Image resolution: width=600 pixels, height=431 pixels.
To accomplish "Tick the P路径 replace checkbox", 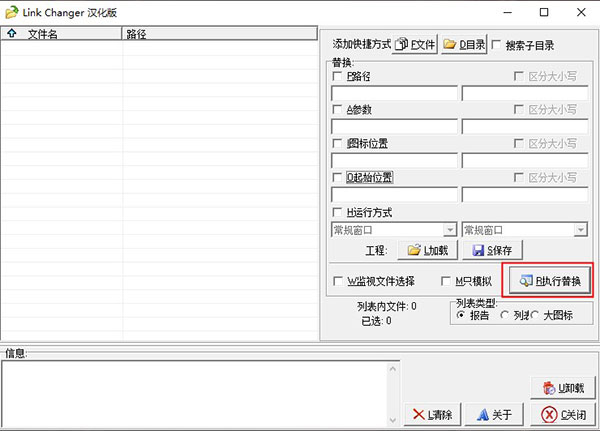I will [x=338, y=76].
